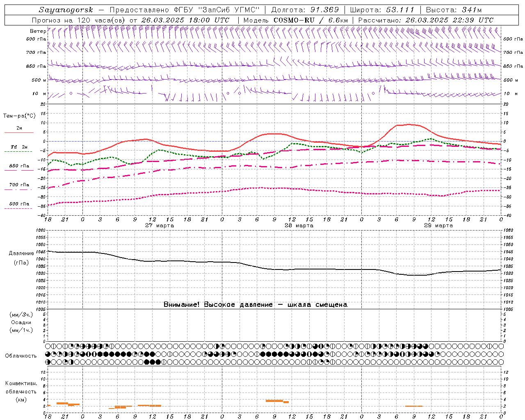Select the '(км)' unit under convective cloudiness
This screenshot has width=525, height=420.
pos(21,399)
